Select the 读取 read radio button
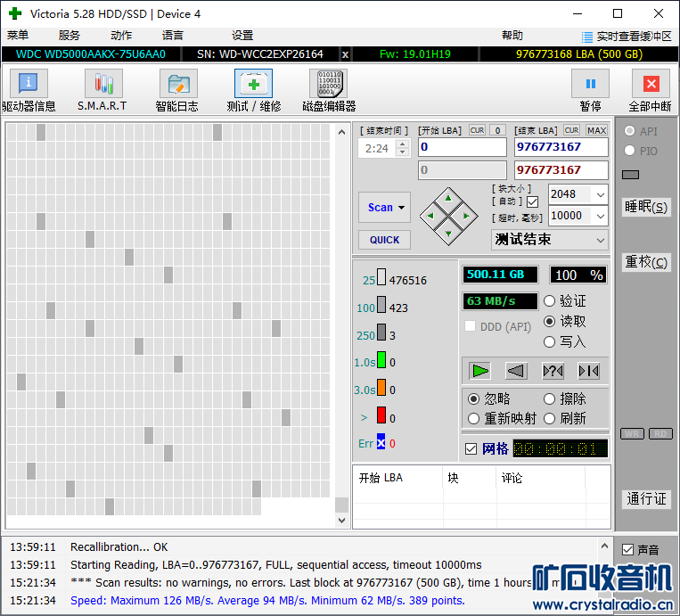 click(x=549, y=321)
